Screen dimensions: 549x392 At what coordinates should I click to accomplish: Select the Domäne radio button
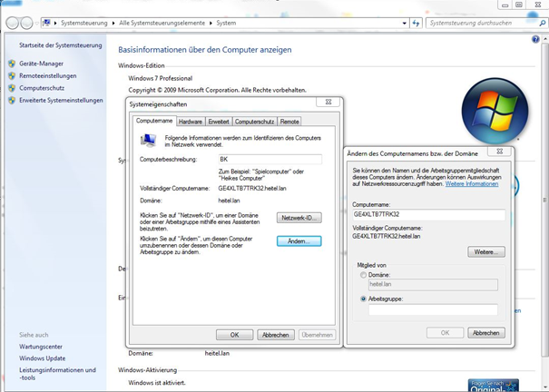[364, 275]
